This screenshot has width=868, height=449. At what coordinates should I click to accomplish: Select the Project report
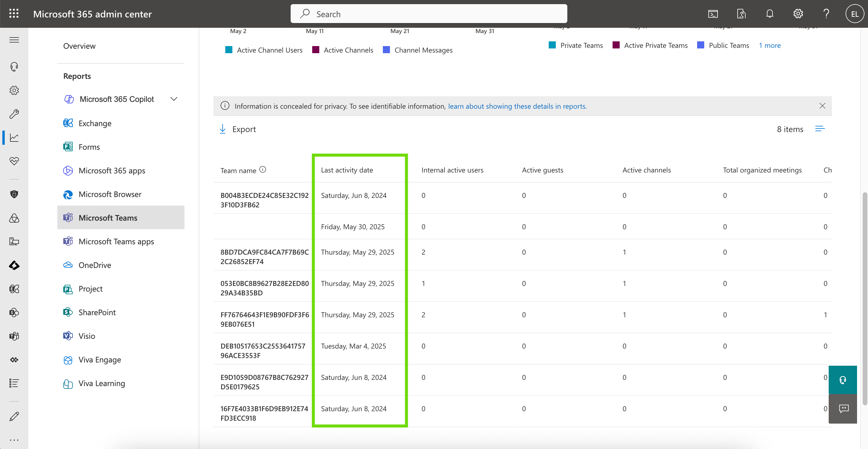coord(121,289)
